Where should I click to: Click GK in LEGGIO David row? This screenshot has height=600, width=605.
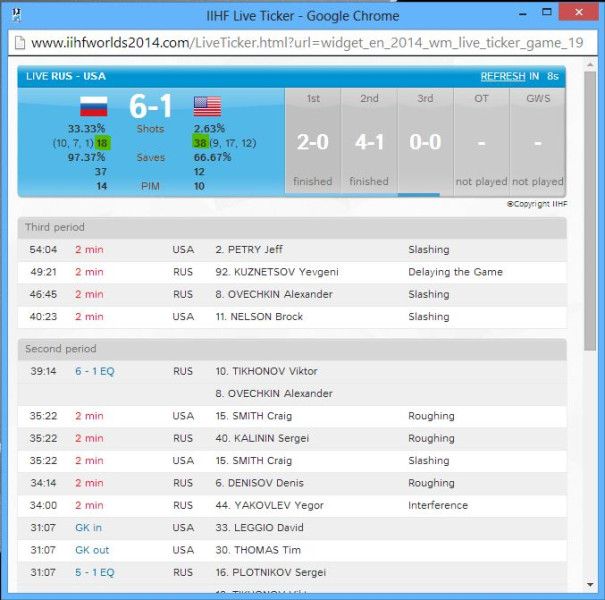pyautogui.click(x=292, y=528)
